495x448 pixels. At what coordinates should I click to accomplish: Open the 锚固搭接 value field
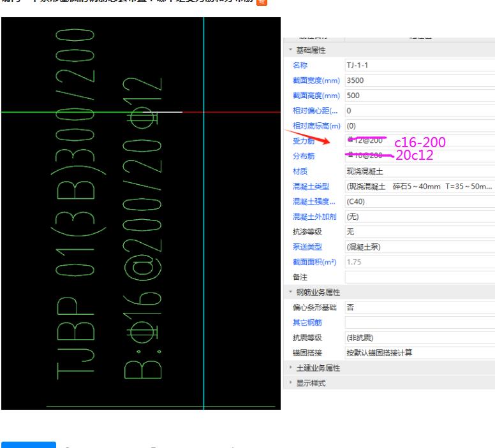click(420, 352)
